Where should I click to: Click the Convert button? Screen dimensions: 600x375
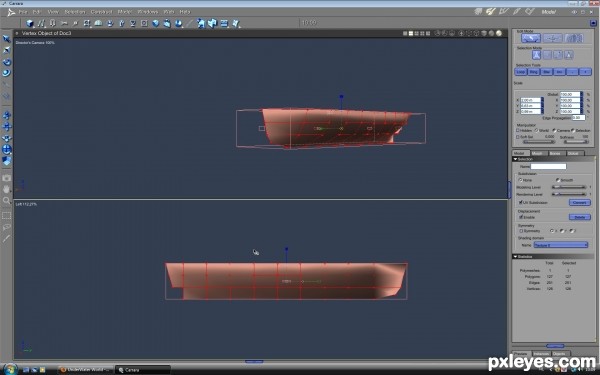pos(580,202)
